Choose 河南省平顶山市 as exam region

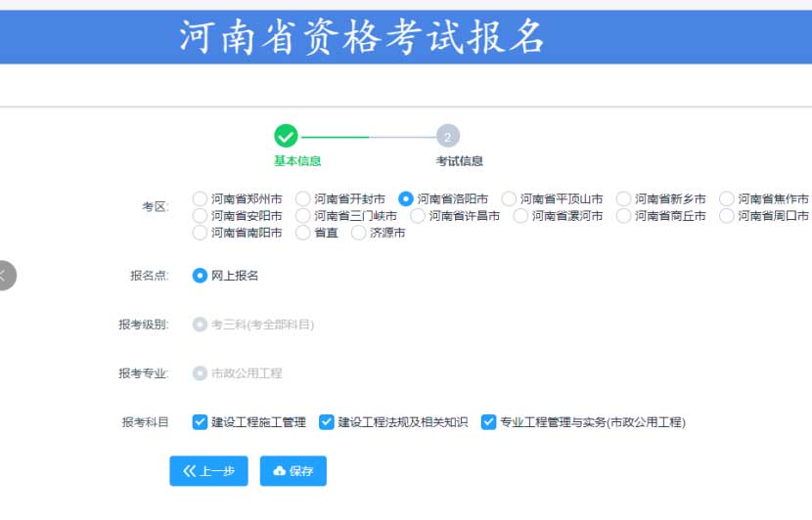point(509,198)
